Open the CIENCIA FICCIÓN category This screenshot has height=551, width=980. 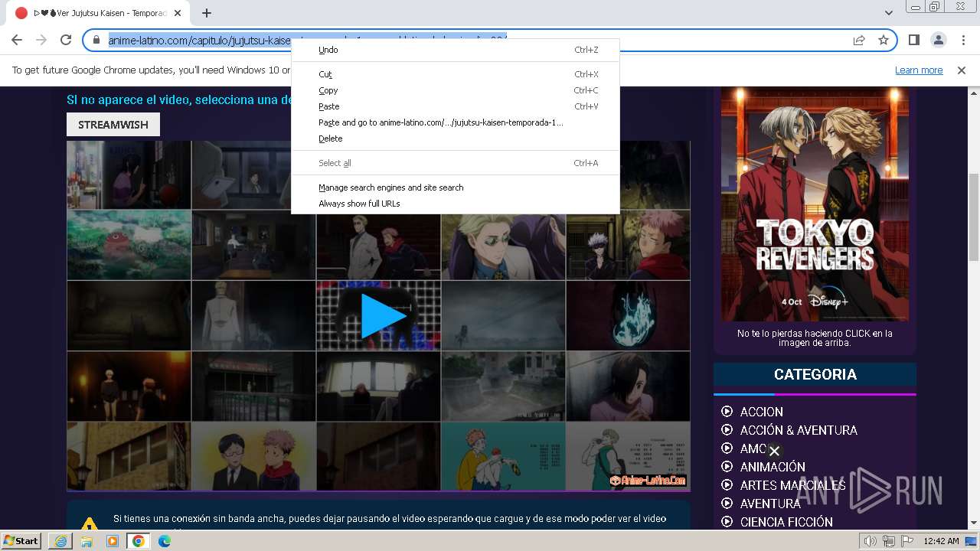786,522
